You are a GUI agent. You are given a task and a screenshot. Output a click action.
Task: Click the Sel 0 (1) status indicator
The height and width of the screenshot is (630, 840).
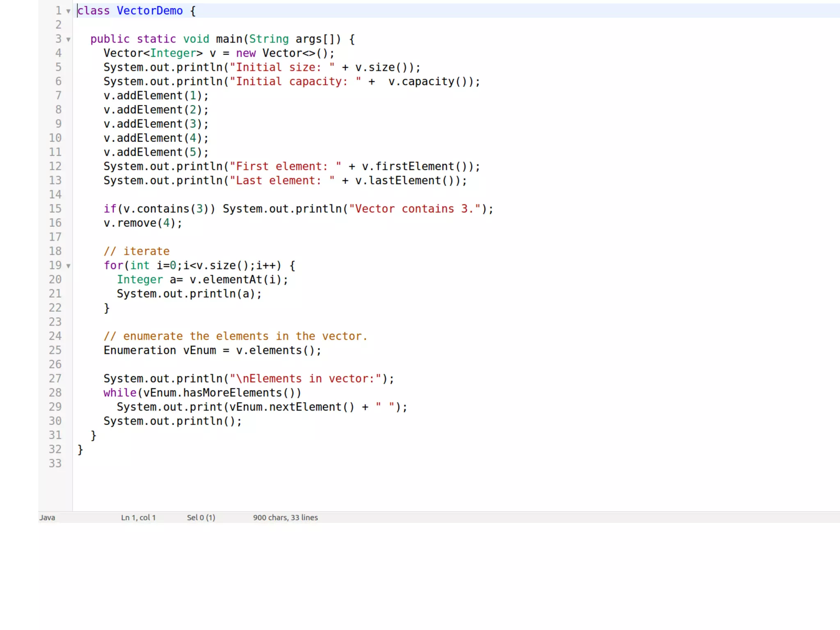(x=201, y=518)
